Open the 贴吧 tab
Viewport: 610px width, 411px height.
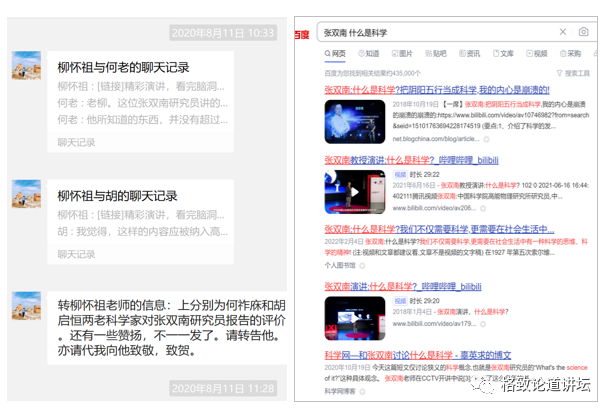[x=436, y=54]
